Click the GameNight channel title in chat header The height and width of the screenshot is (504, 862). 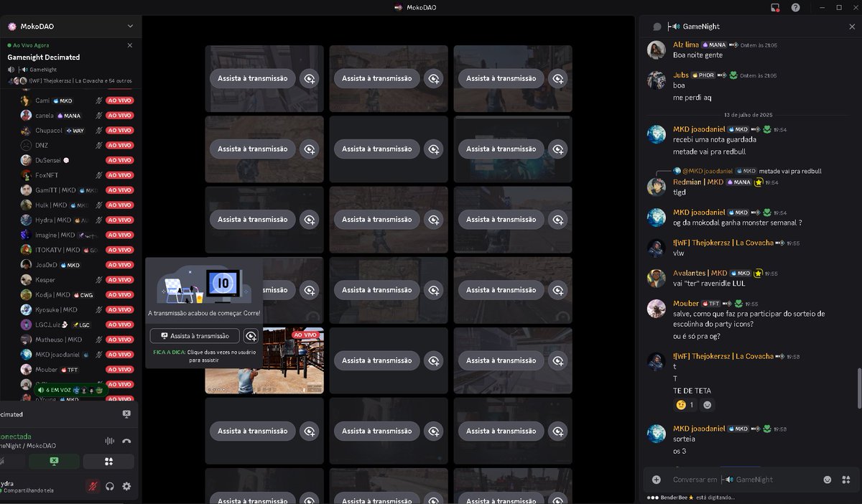pos(701,27)
